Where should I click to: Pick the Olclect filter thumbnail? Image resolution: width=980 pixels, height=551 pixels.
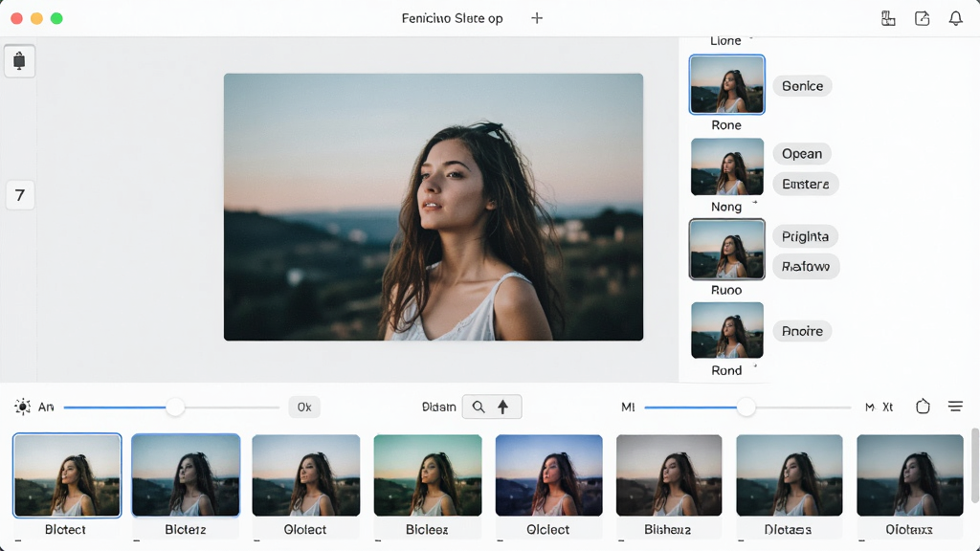pyautogui.click(x=548, y=475)
